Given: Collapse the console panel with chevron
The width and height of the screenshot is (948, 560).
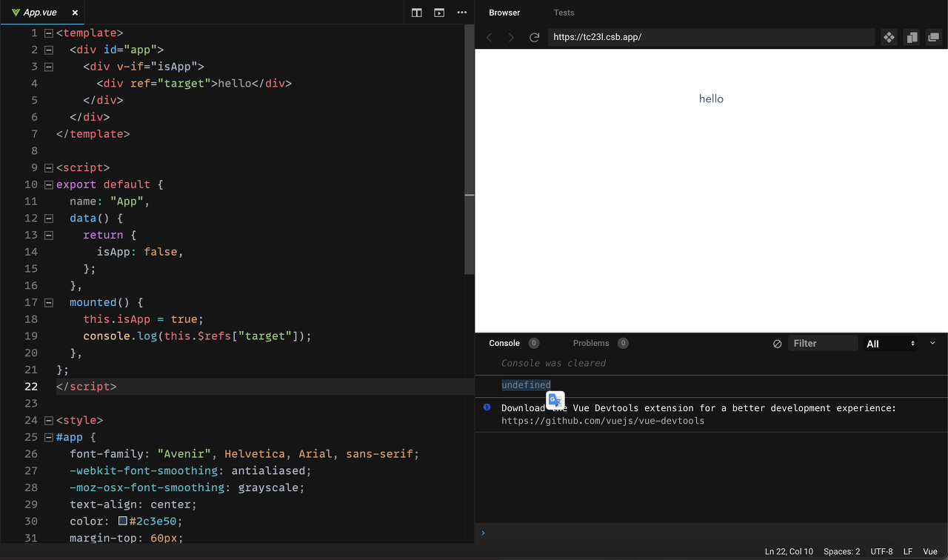Looking at the screenshot, I should point(932,343).
